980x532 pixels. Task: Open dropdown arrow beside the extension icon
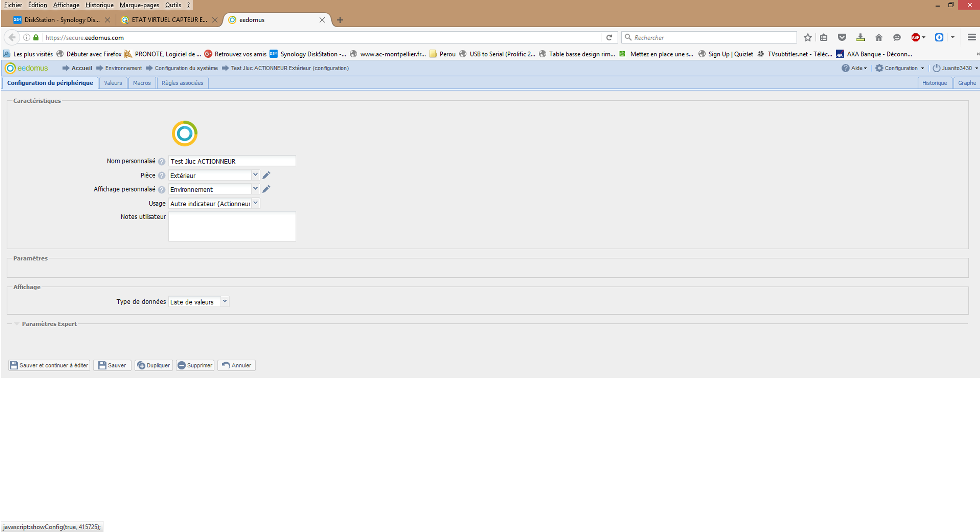(x=953, y=37)
